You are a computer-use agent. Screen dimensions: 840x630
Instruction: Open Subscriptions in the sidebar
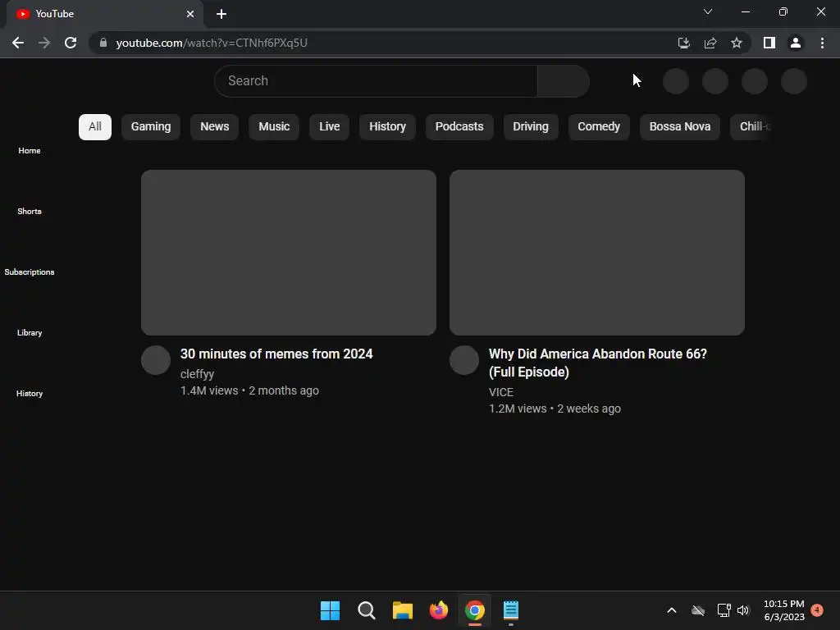(x=30, y=272)
